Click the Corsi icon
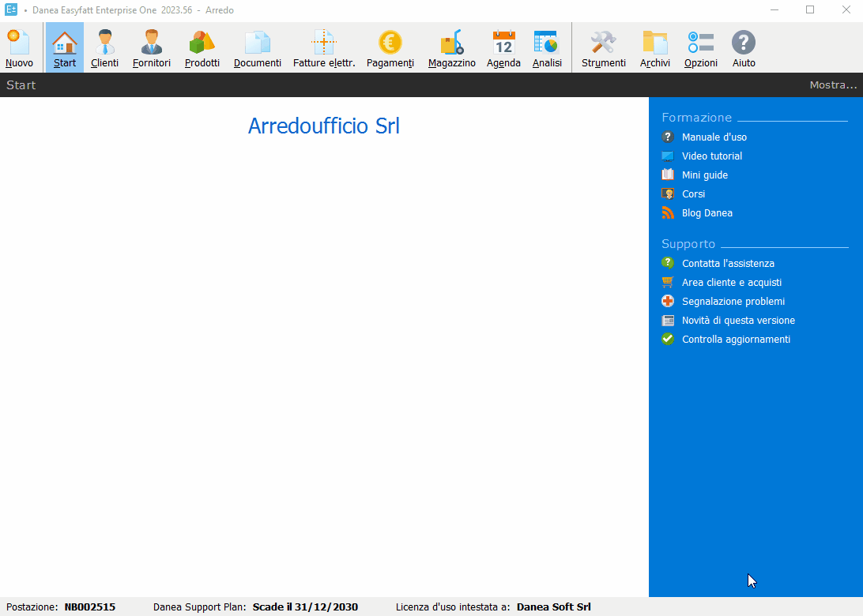 [668, 194]
